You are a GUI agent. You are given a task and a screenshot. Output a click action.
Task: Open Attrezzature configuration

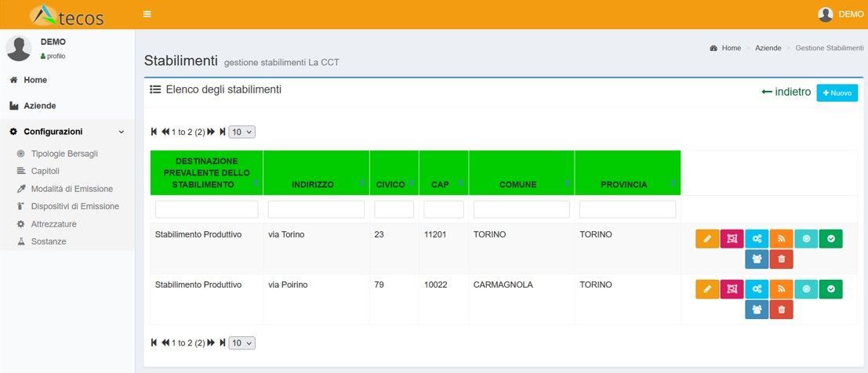pos(53,224)
